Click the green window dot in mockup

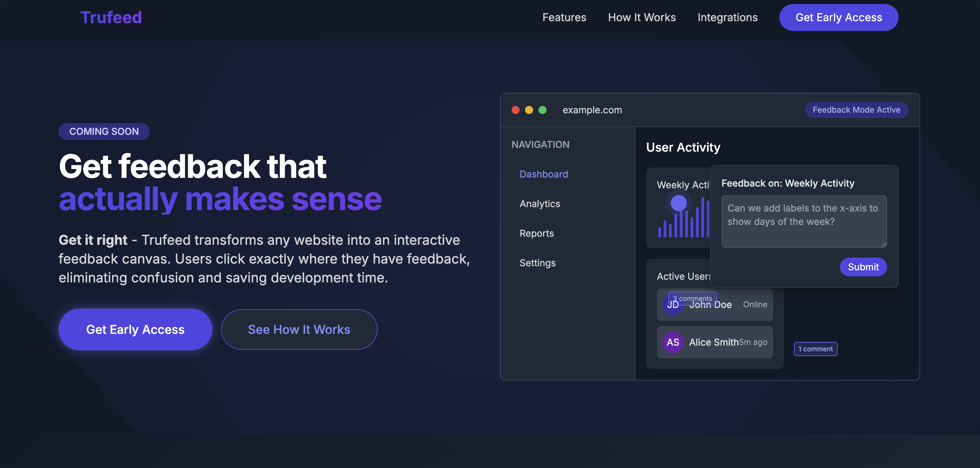(542, 110)
